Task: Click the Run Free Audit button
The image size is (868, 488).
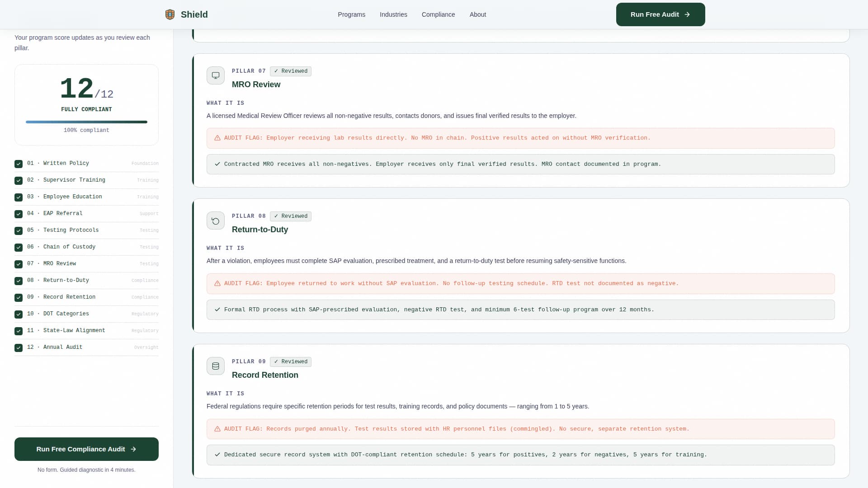Action: pos(660,14)
